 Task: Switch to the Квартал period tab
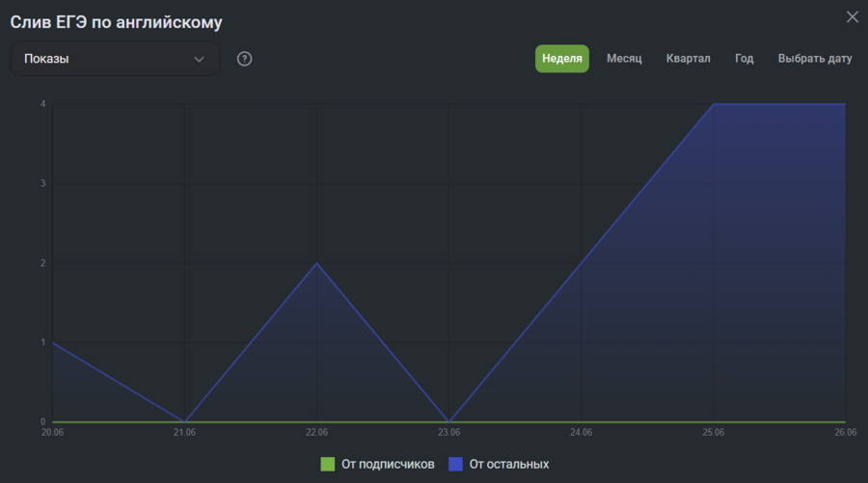[688, 59]
